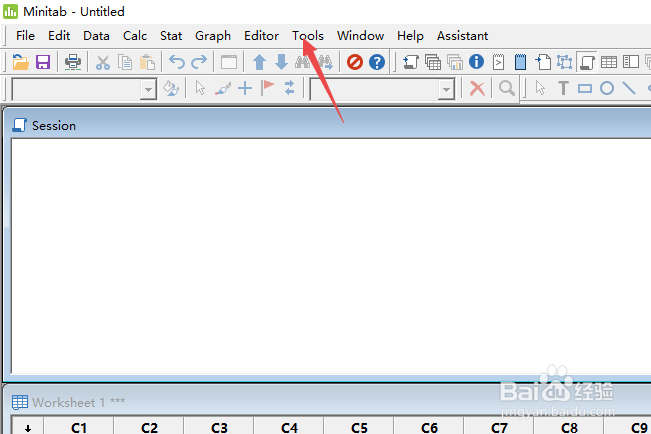Select the Brush tool
651x434 pixels.
223,88
